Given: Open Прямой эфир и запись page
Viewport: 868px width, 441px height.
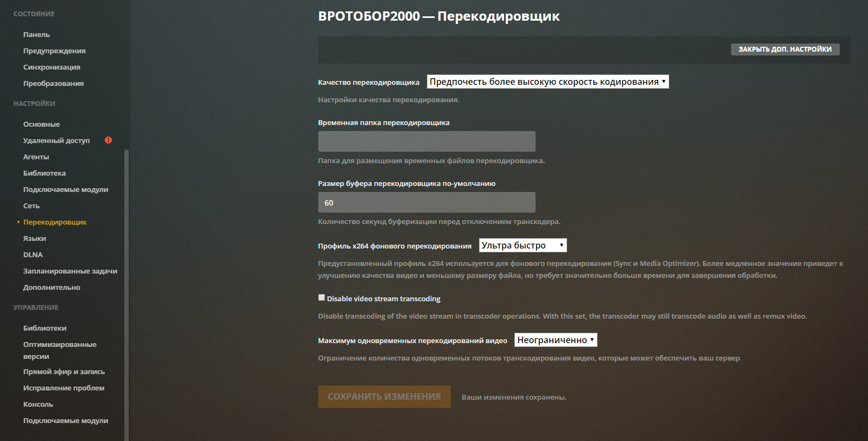Looking at the screenshot, I should click(x=64, y=372).
